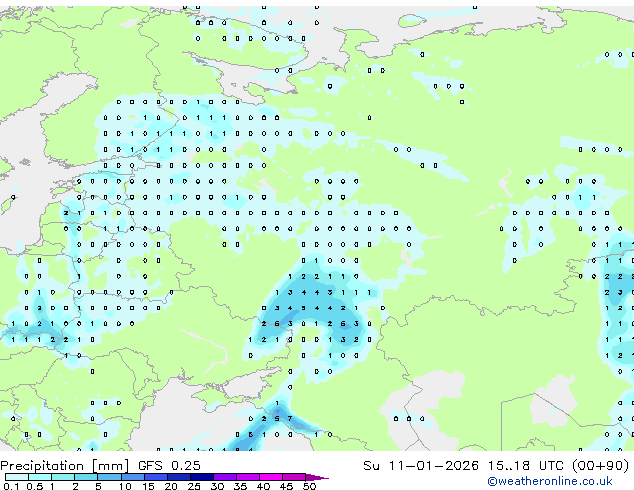
Task: Click the 15–20 mm legend color box
Action: [155, 477]
